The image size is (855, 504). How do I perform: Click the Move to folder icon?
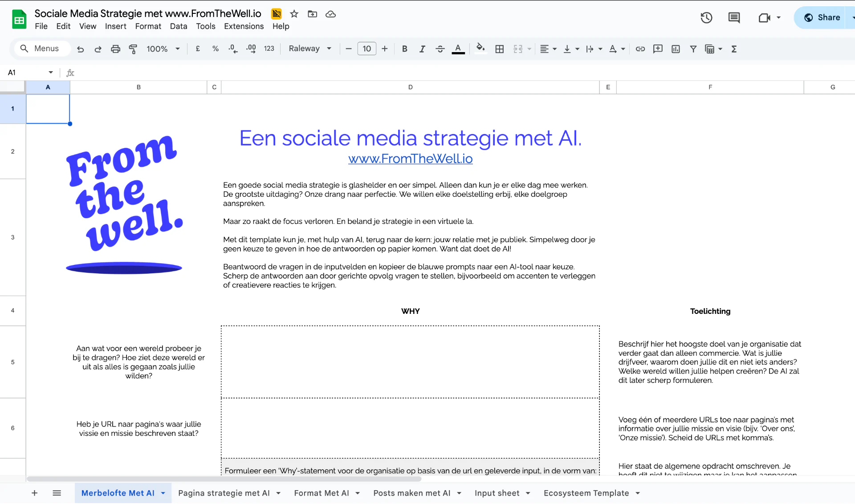(313, 14)
